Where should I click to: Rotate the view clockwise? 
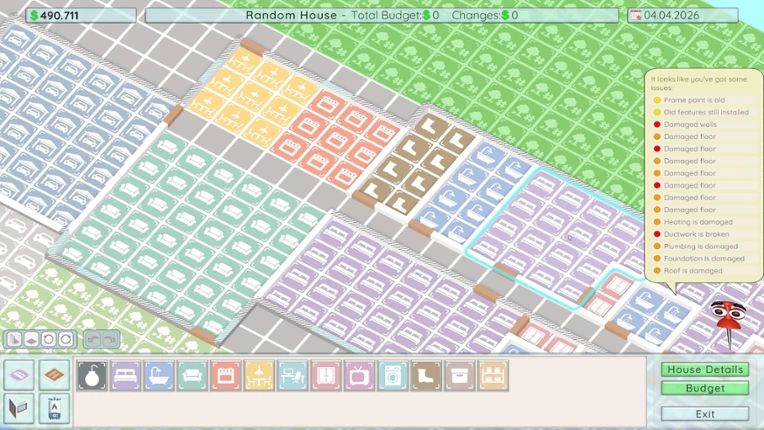[x=66, y=339]
